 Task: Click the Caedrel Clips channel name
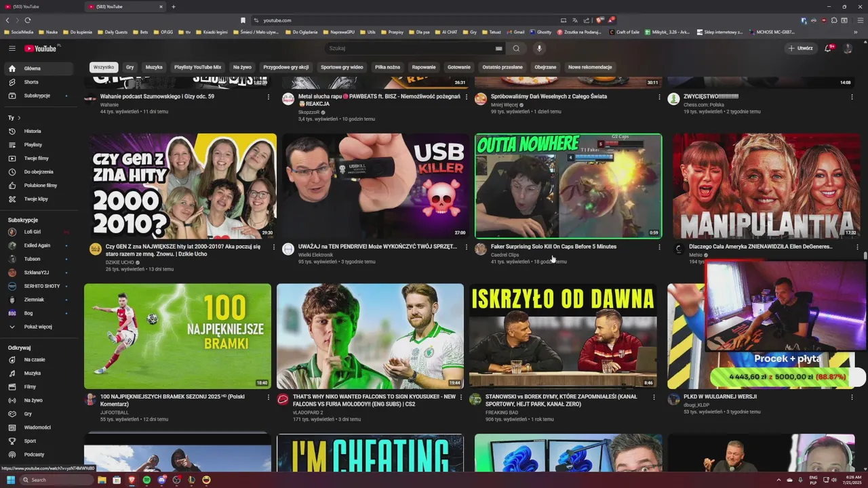click(505, 255)
